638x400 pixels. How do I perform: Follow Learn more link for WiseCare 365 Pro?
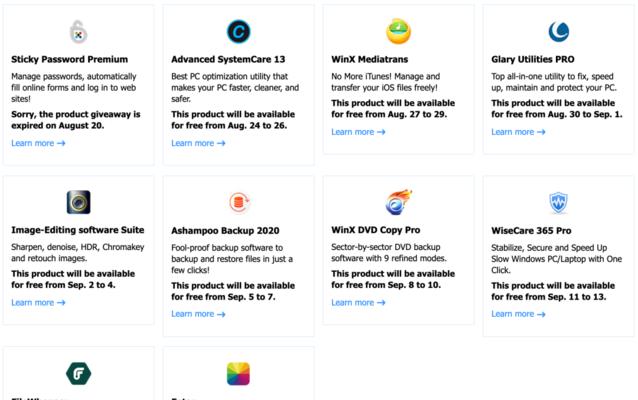pos(518,314)
